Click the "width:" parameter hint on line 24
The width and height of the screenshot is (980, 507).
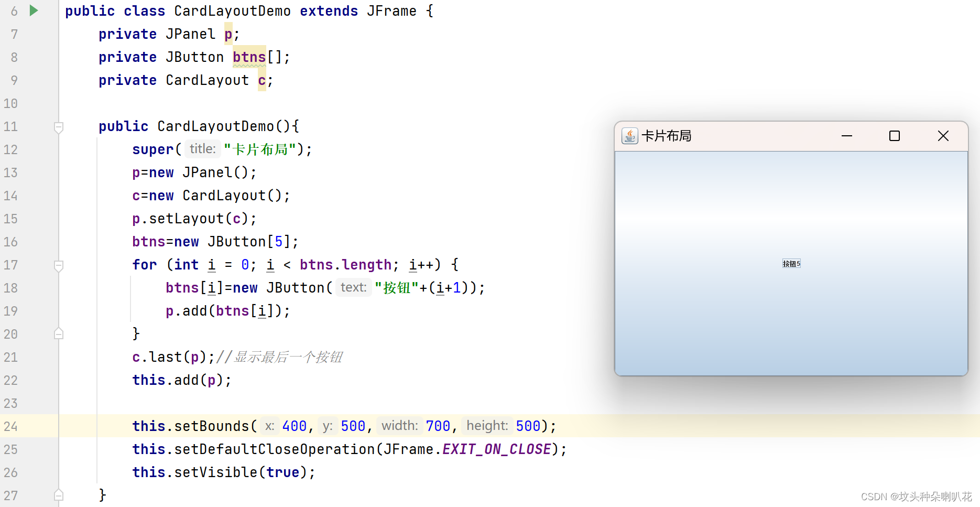tap(400, 426)
